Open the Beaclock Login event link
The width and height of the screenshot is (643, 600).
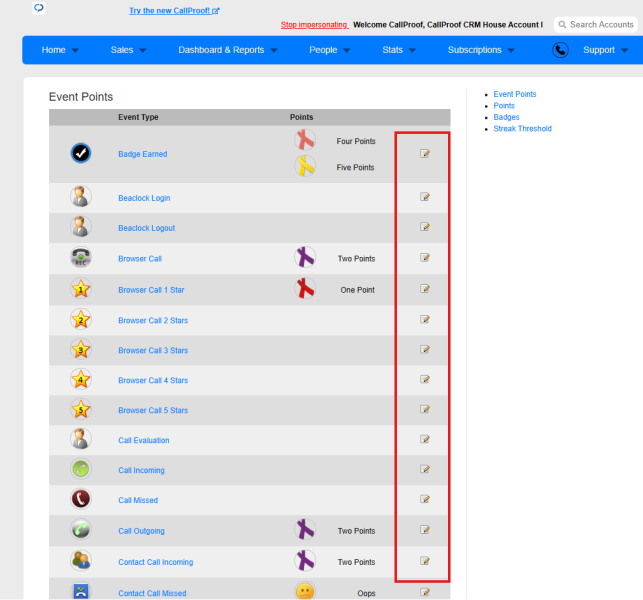[x=144, y=198]
